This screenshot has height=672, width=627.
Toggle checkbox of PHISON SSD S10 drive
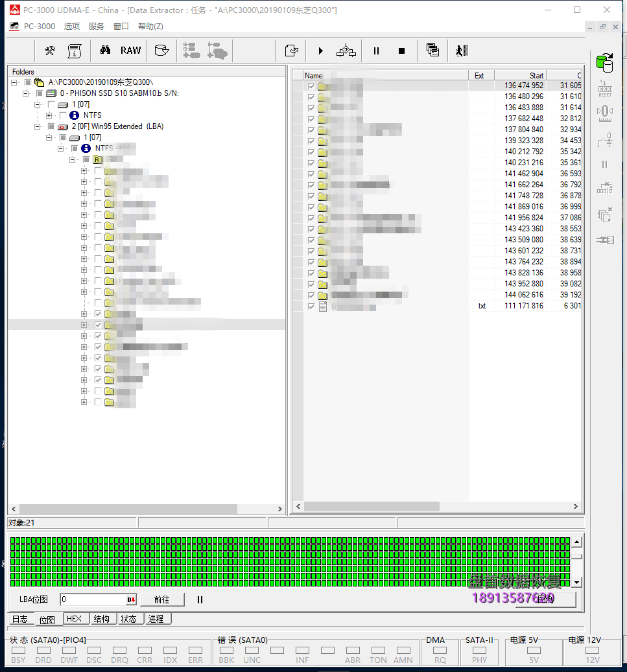[40, 93]
